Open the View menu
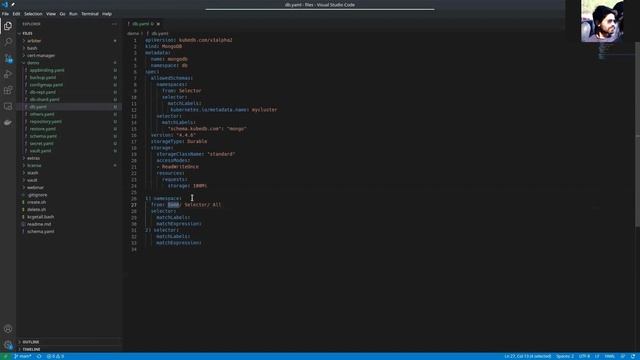Viewport: 640px width, 360px height. point(51,14)
